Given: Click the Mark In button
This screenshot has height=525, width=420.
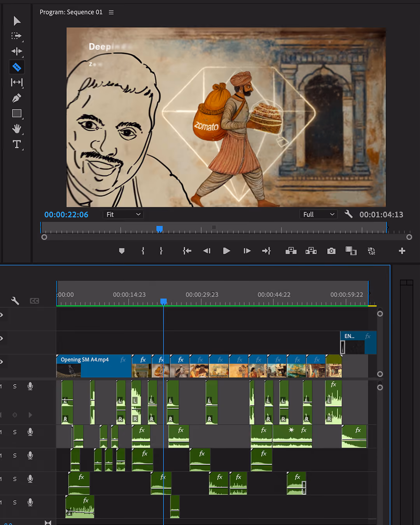Looking at the screenshot, I should tap(143, 251).
